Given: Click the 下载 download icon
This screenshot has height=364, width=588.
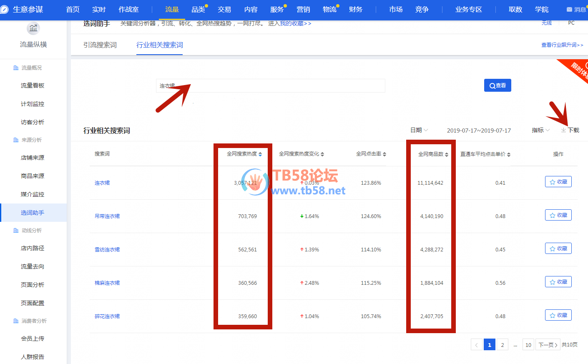Looking at the screenshot, I should click(563, 130).
